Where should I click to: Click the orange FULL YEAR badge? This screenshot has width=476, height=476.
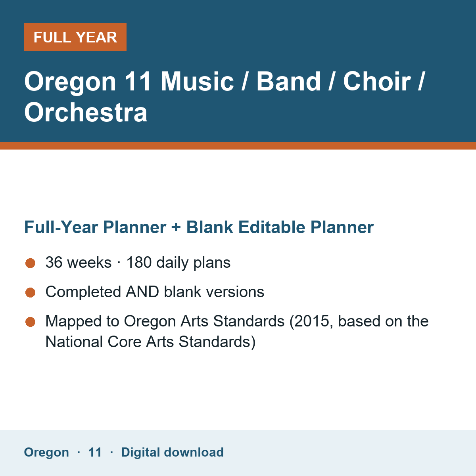point(75,37)
